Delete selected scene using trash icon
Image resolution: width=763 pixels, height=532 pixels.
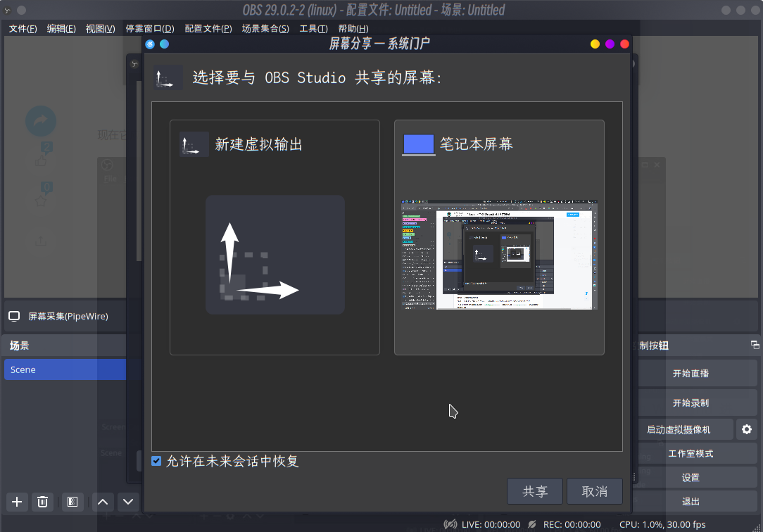43,502
